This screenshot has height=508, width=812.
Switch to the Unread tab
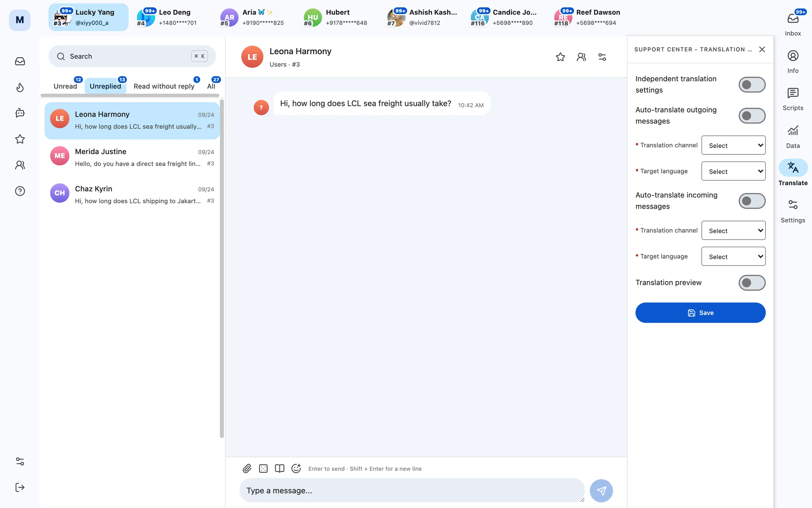click(x=65, y=86)
